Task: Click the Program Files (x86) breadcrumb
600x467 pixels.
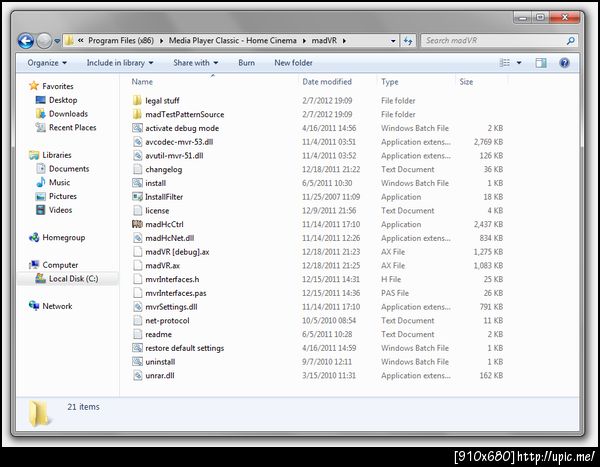Action: [121, 41]
